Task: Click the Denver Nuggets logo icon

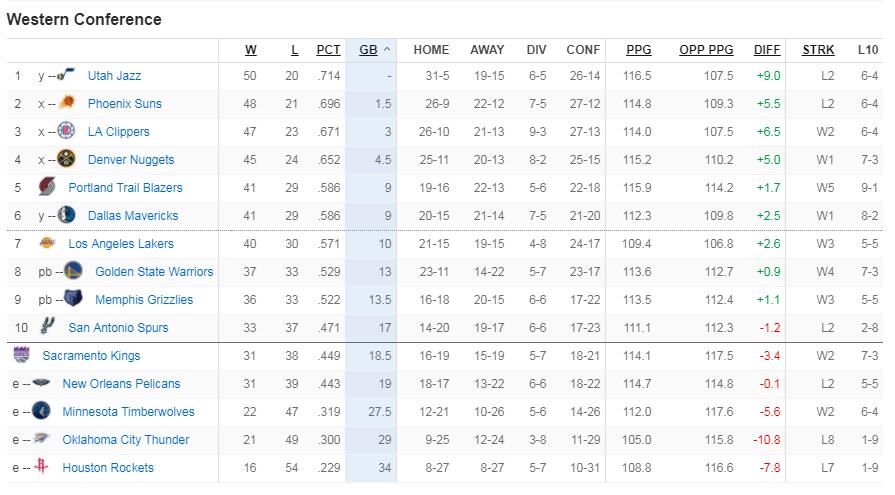Action: click(66, 159)
